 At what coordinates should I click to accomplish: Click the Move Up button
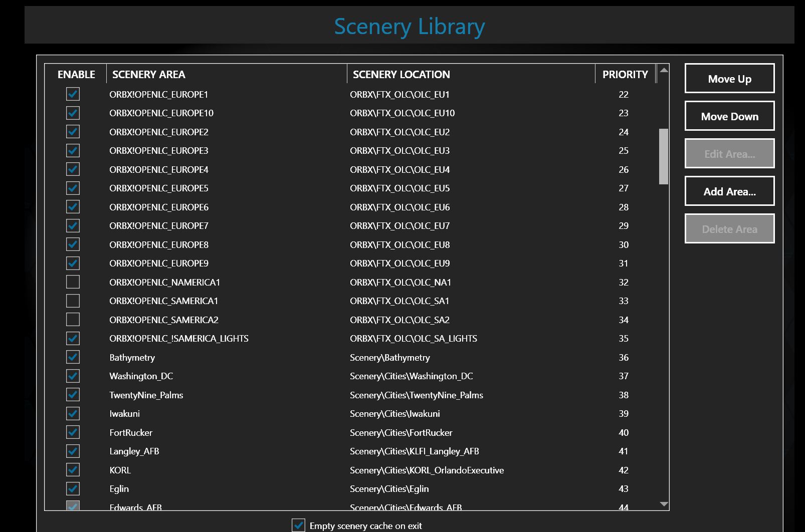pos(729,79)
